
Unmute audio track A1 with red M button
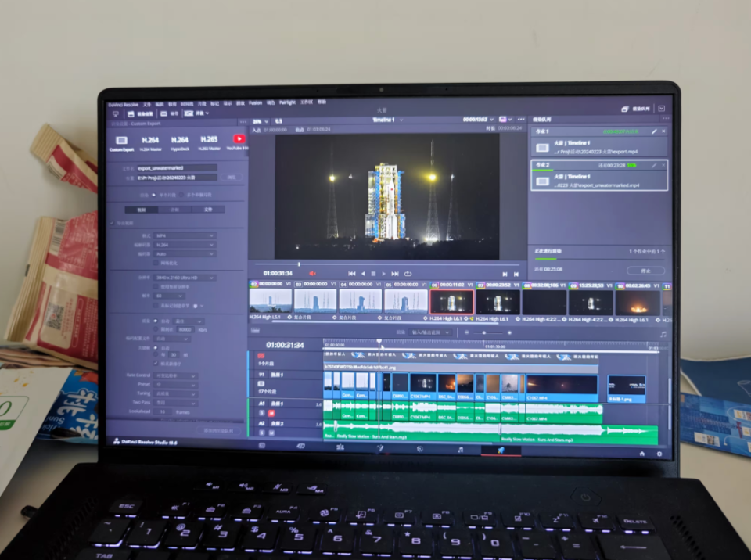tap(271, 413)
